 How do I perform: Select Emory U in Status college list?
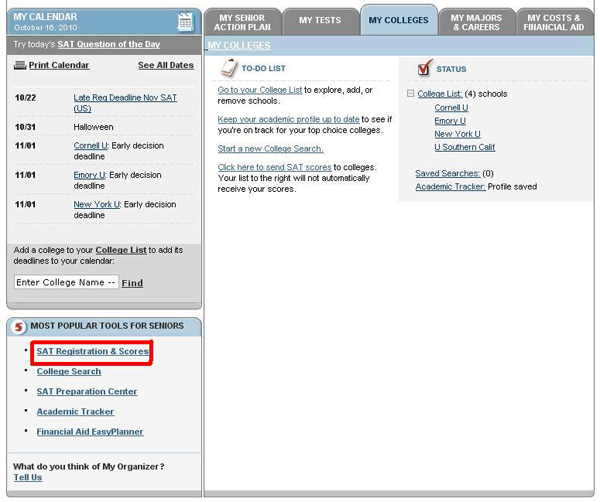450,121
